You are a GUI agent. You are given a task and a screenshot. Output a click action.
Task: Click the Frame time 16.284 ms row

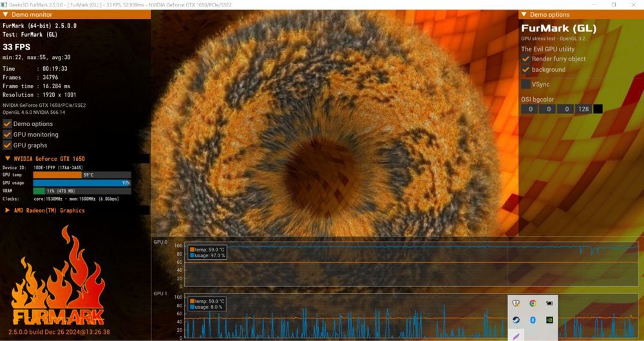[x=37, y=86]
